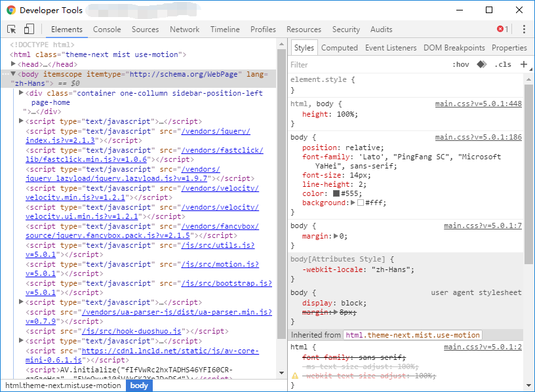Expand the container one-collumn div node
535x392 pixels.
[21, 93]
